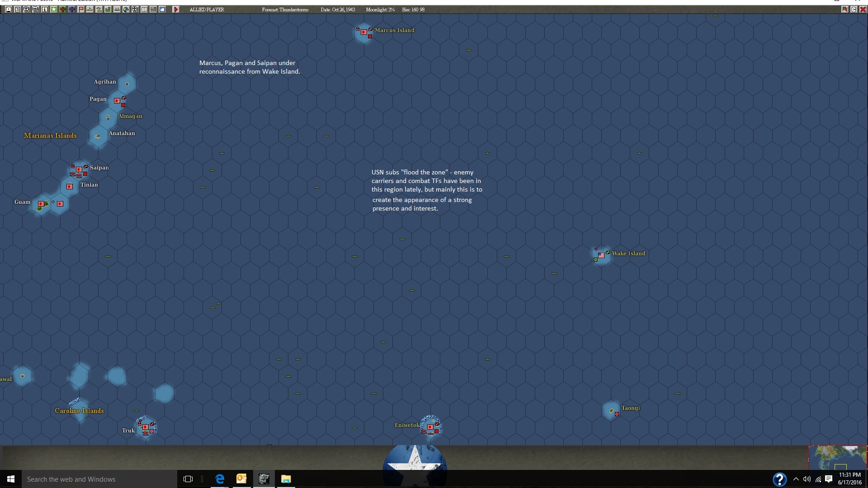This screenshot has height=488, width=868.
Task: Click the OP toolbar button
Action: click(x=144, y=9)
